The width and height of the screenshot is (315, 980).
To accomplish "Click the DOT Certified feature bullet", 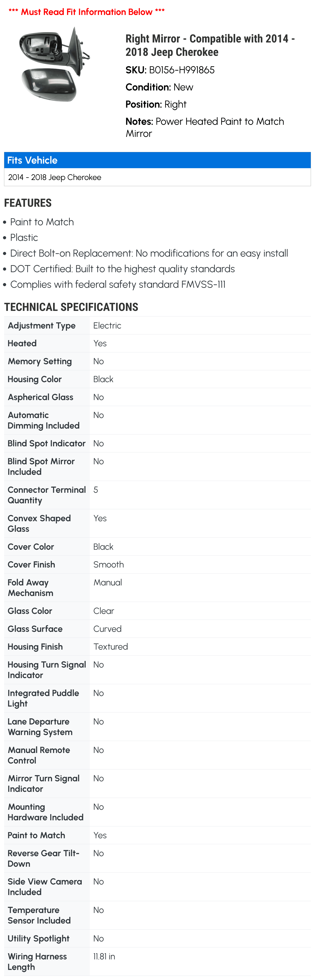I will [x=122, y=269].
